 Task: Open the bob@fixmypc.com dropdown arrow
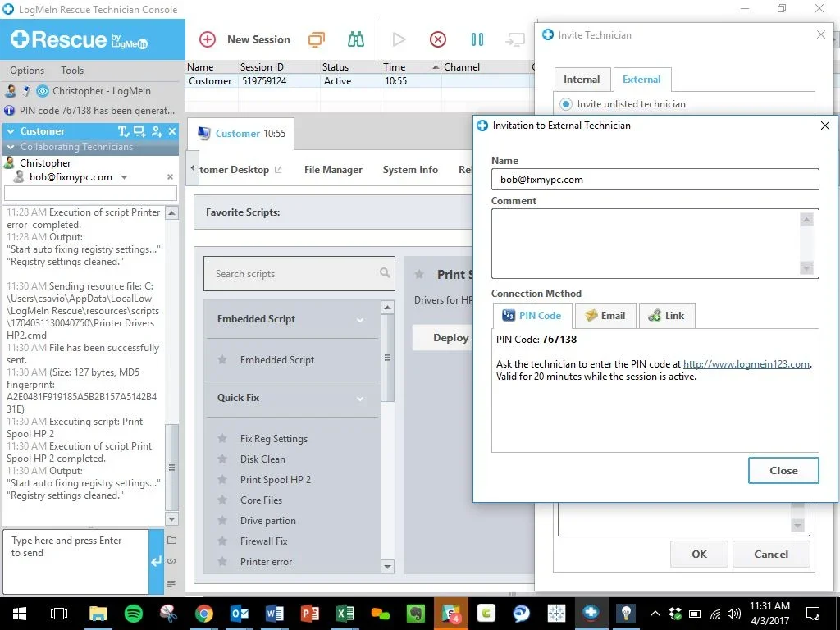[x=124, y=177]
